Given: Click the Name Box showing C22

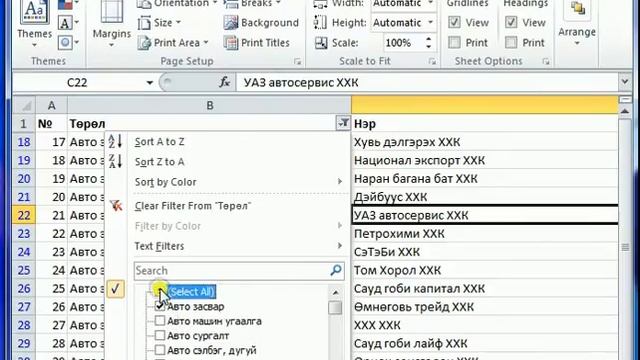Looking at the screenshot, I should pyautogui.click(x=78, y=83).
